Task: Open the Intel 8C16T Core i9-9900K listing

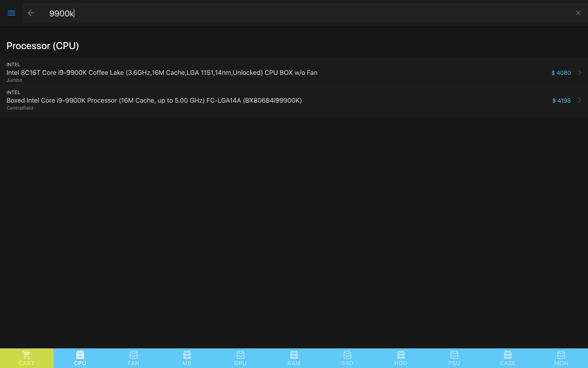Action: pos(294,73)
